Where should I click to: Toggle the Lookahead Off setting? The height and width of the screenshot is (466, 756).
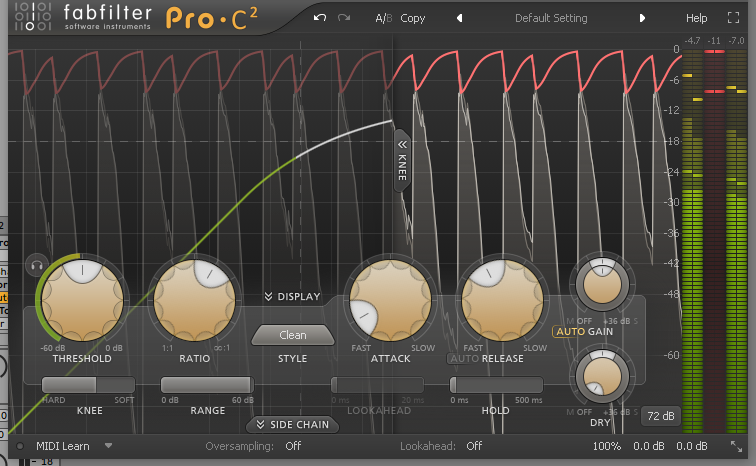pos(474,446)
